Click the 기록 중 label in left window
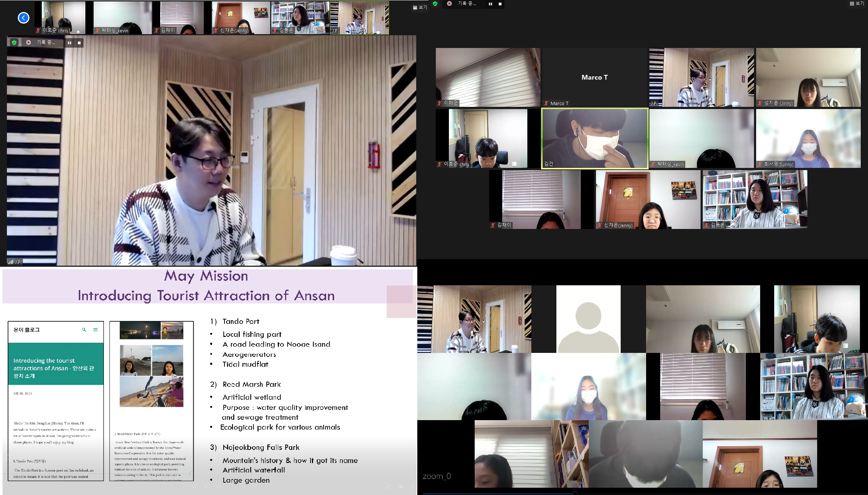The height and width of the screenshot is (495, 868). [x=46, y=43]
